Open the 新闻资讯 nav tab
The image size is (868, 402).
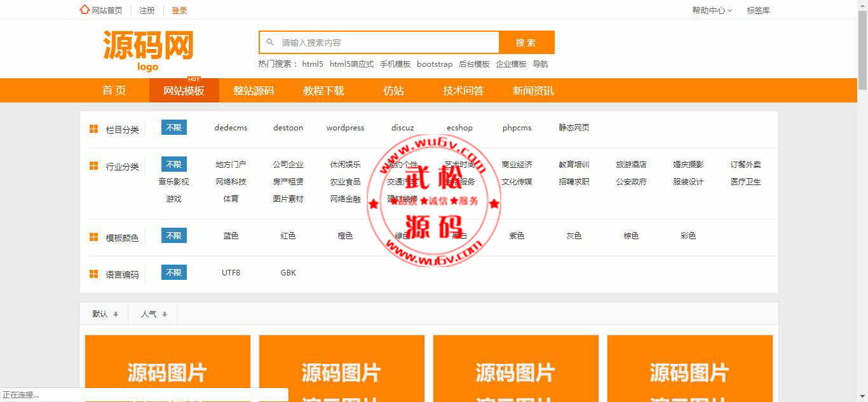533,90
